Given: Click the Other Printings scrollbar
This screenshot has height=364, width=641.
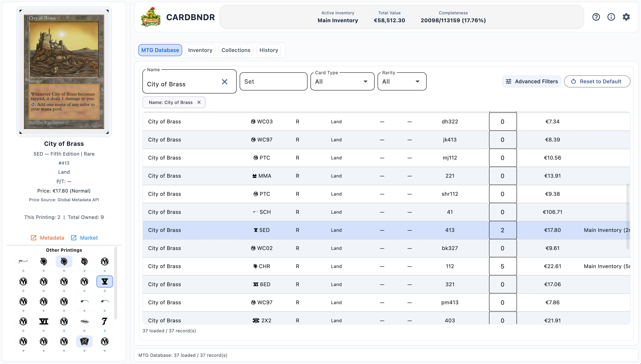Looking at the screenshot, I should pyautogui.click(x=116, y=283).
